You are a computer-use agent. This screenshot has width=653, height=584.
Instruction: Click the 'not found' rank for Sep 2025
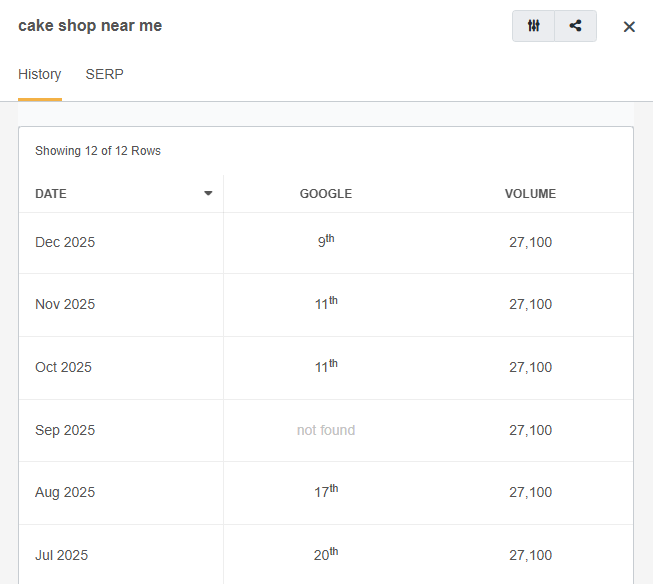[326, 430]
